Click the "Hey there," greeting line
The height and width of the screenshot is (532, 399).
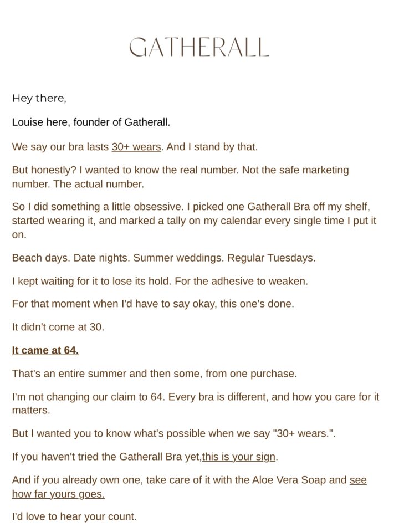tap(39, 99)
